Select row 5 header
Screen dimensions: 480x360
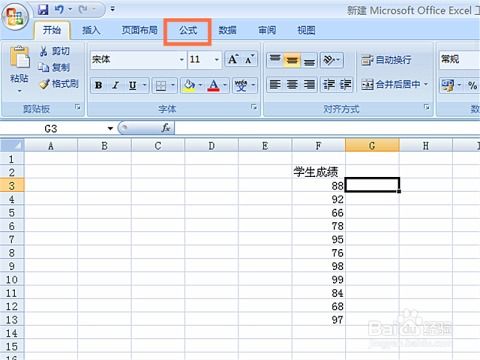(12, 213)
